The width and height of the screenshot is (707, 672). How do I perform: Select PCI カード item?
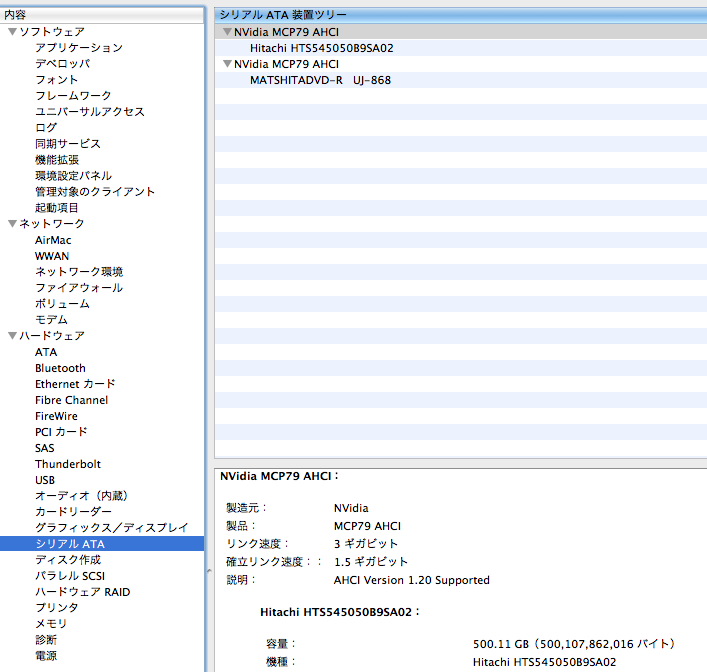[61, 432]
